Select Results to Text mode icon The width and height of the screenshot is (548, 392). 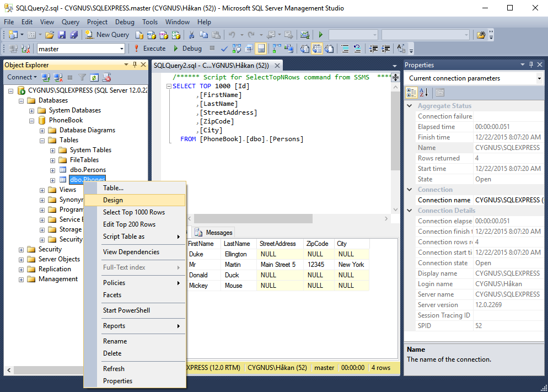click(305, 49)
